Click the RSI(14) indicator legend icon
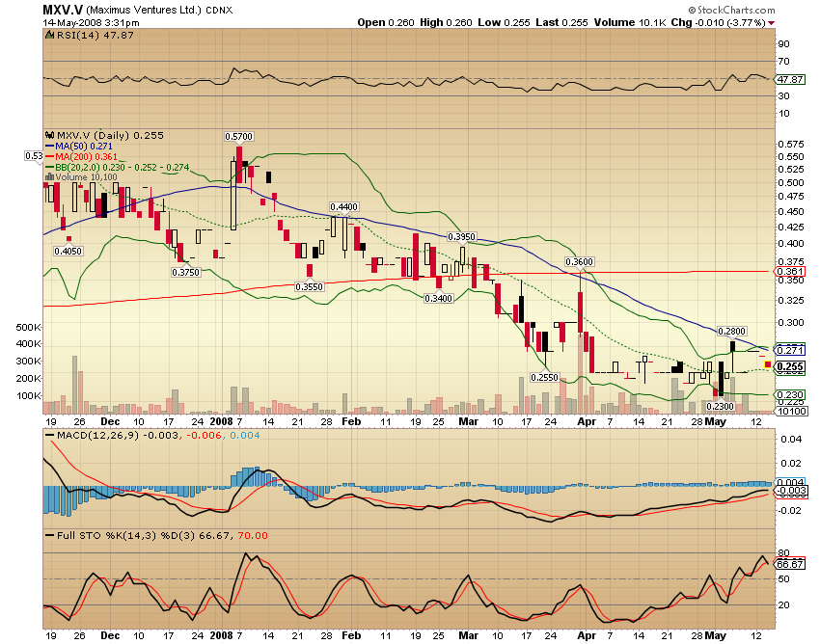The image size is (820, 644). tap(49, 35)
